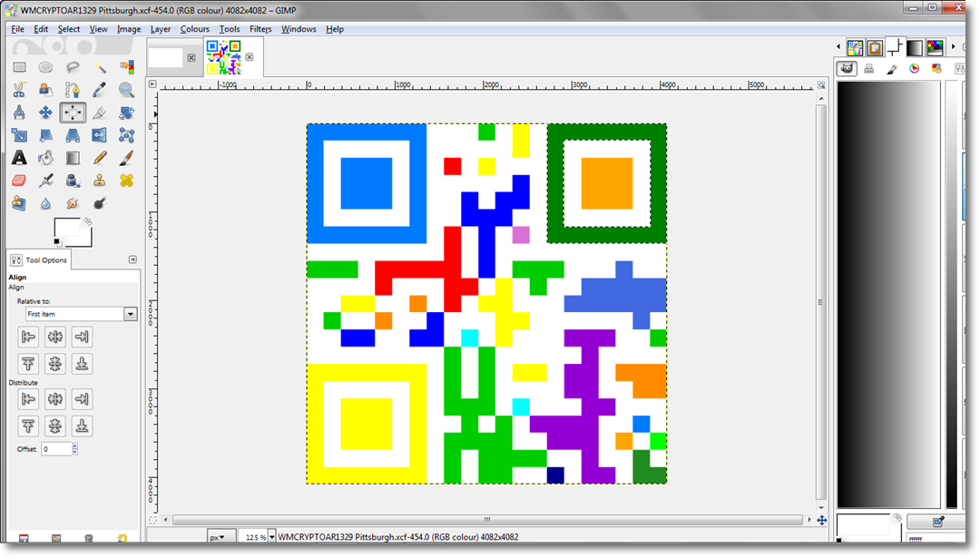Screen dimensions: 980x558
Task: Select the Shear tool
Action: point(45,135)
